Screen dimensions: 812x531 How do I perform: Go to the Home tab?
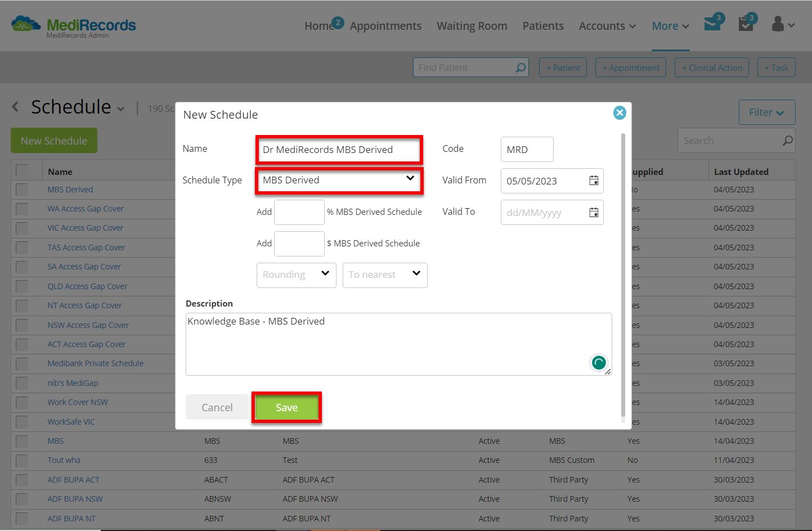(x=319, y=26)
